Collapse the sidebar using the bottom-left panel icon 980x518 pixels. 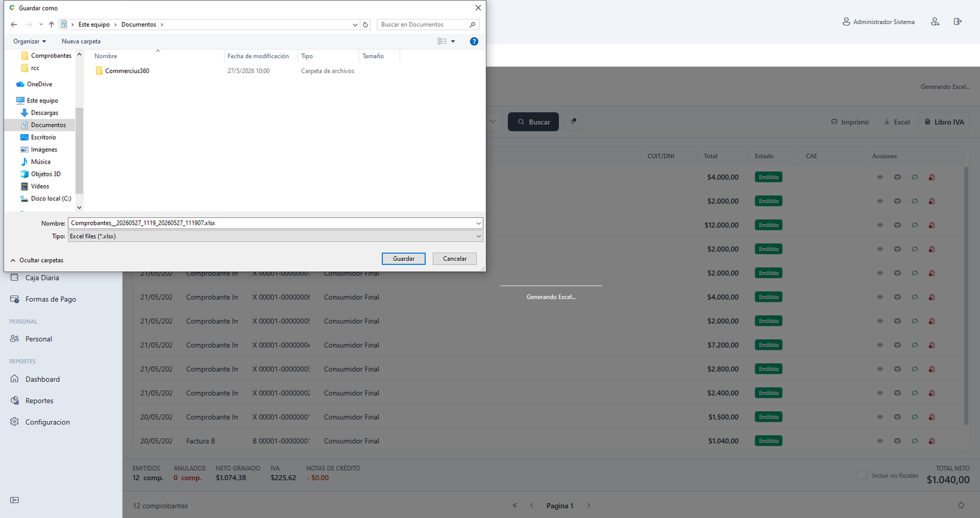tap(15, 500)
